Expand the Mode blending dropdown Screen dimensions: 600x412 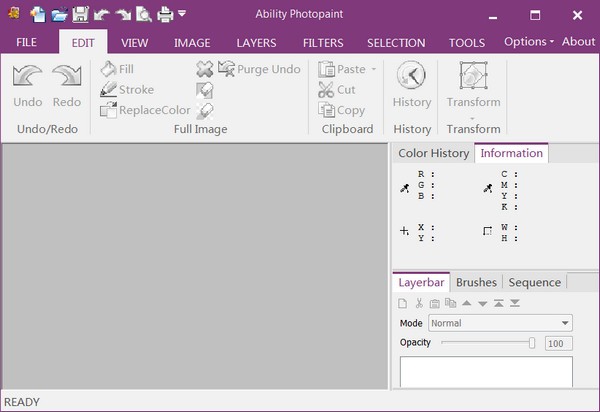[x=565, y=324]
